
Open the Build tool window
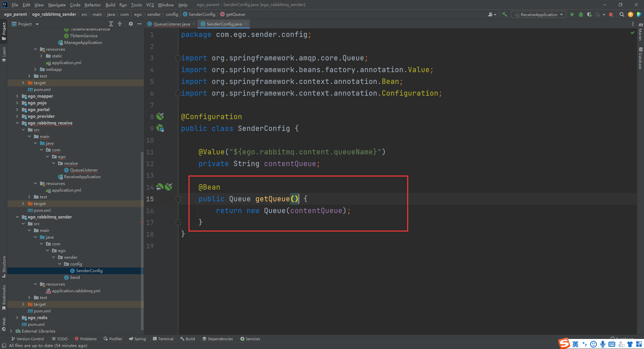187,339
